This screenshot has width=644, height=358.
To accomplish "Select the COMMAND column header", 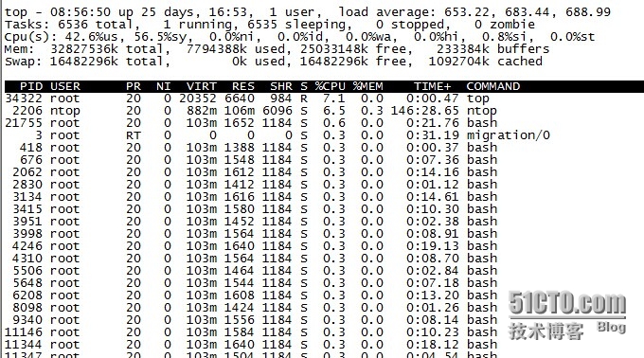I will (493, 86).
